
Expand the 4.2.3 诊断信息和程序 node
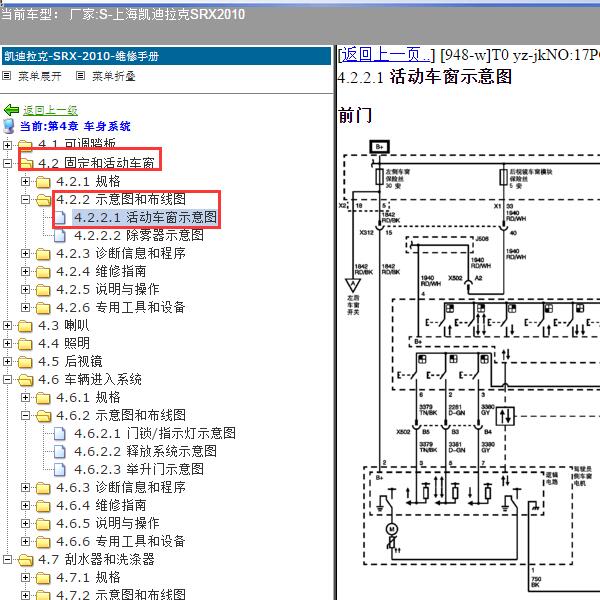coord(25,253)
